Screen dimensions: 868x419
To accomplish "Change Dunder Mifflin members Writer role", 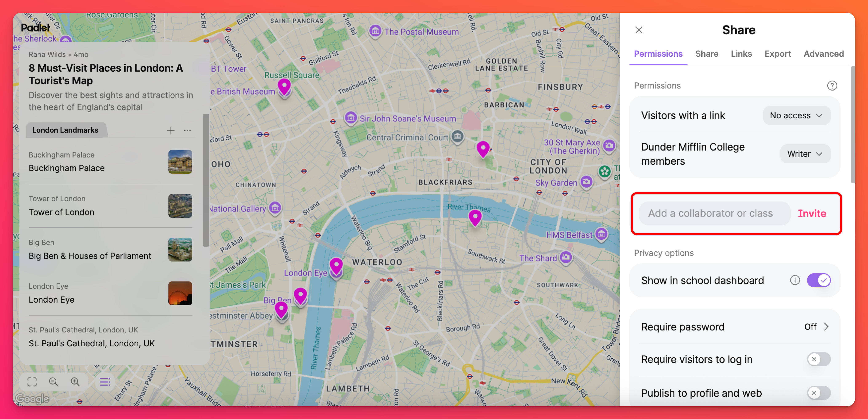I will click(x=805, y=154).
